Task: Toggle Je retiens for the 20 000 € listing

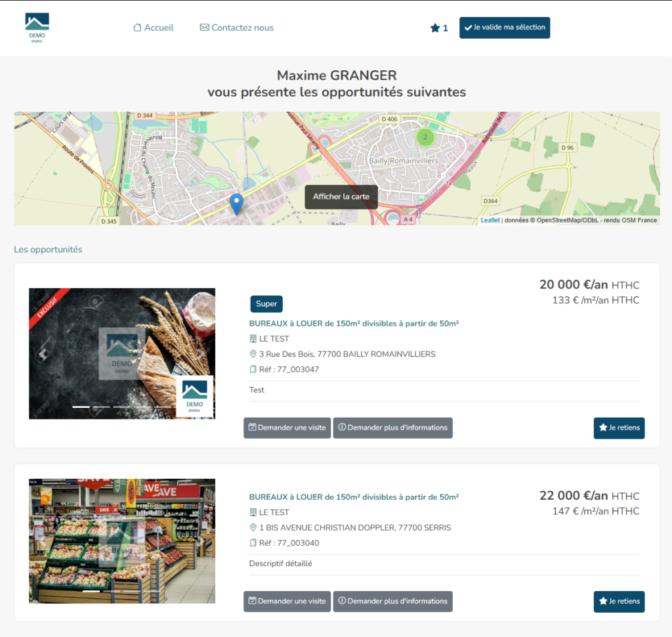Action: click(619, 428)
